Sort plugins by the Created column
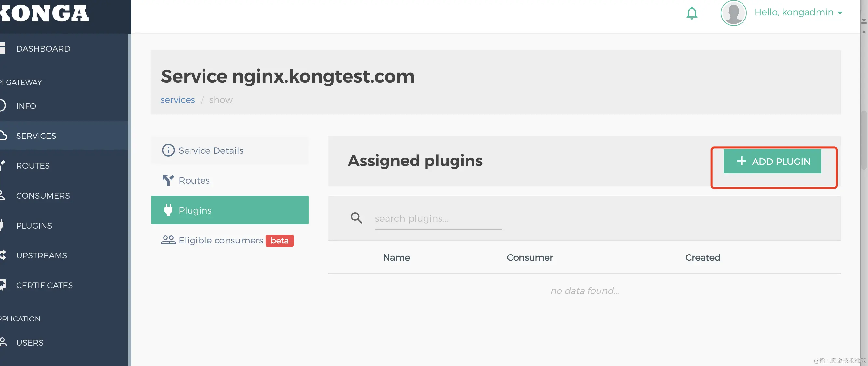 coord(702,257)
